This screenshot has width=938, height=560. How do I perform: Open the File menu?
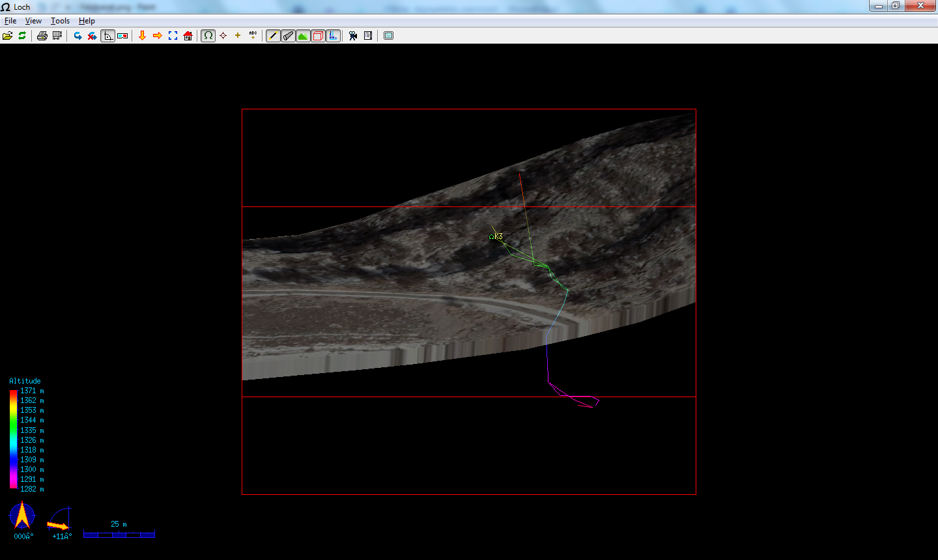point(10,21)
